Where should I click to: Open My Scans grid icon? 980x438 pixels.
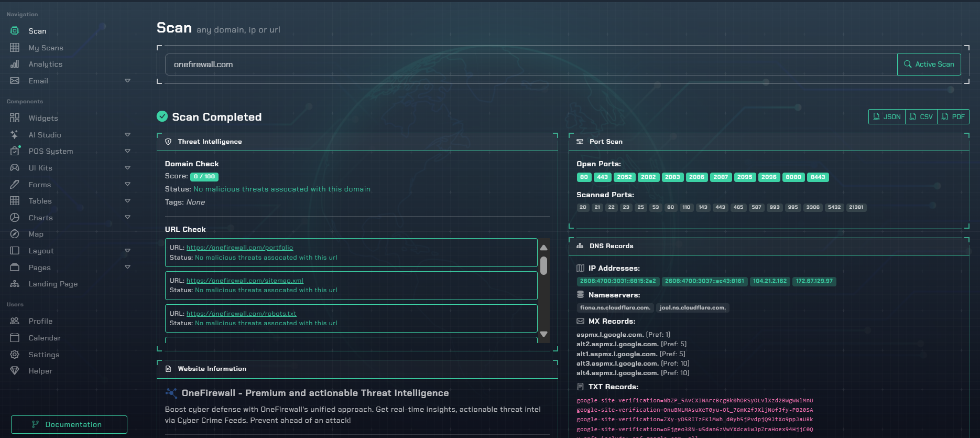(15, 48)
